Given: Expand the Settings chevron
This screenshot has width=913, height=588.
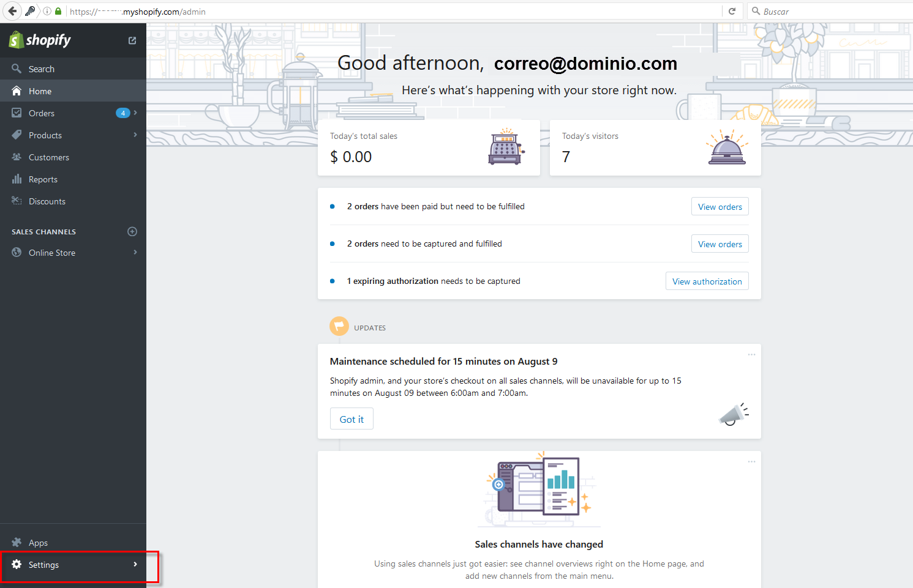Looking at the screenshot, I should (x=135, y=564).
